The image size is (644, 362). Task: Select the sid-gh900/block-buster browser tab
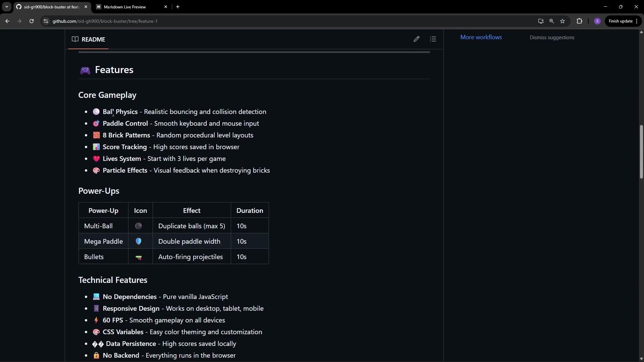point(52,7)
